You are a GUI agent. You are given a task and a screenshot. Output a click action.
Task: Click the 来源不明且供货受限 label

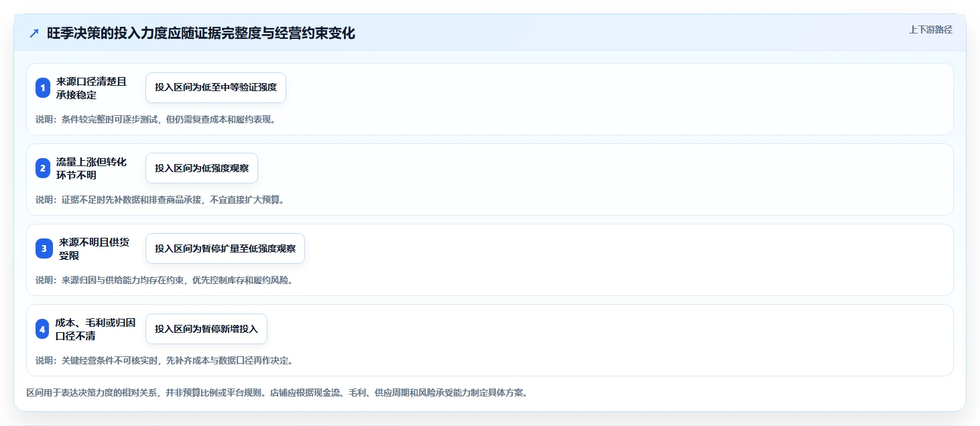(94, 248)
